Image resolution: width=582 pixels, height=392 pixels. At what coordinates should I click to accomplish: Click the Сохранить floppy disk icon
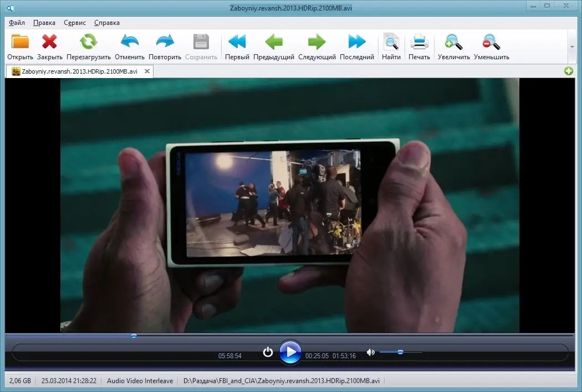(201, 42)
